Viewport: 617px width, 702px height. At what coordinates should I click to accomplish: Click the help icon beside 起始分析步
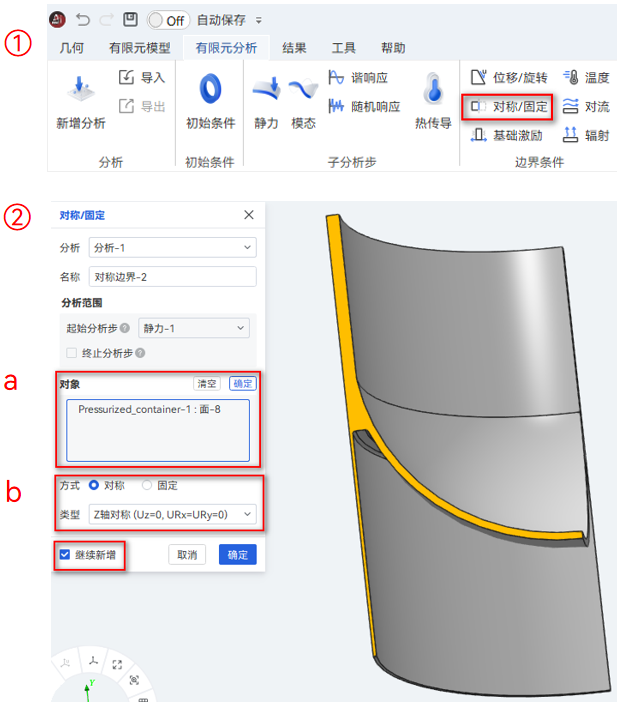coord(125,328)
